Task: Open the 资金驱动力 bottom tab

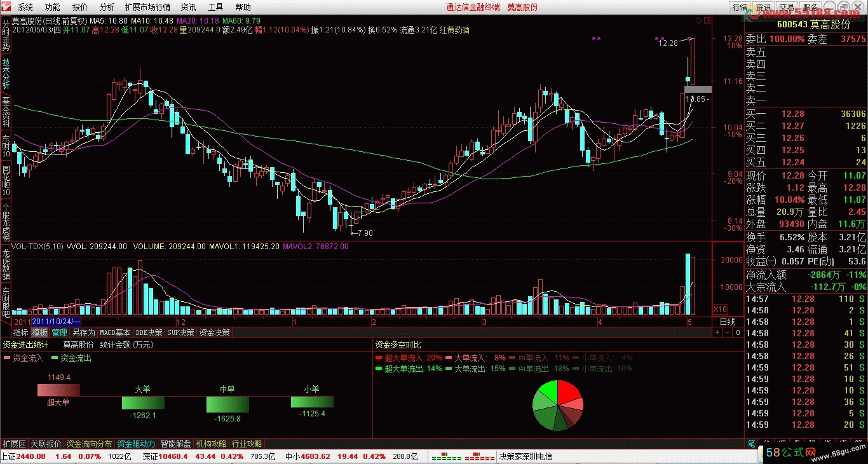Action: (x=137, y=444)
